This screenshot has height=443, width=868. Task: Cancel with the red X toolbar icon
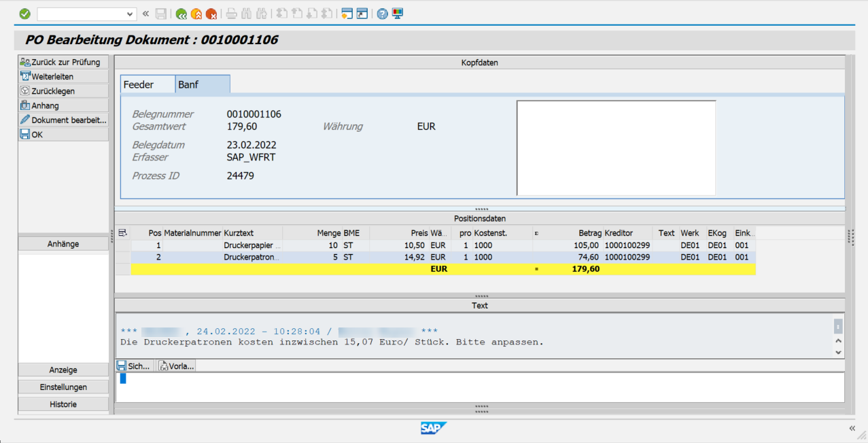pos(211,13)
